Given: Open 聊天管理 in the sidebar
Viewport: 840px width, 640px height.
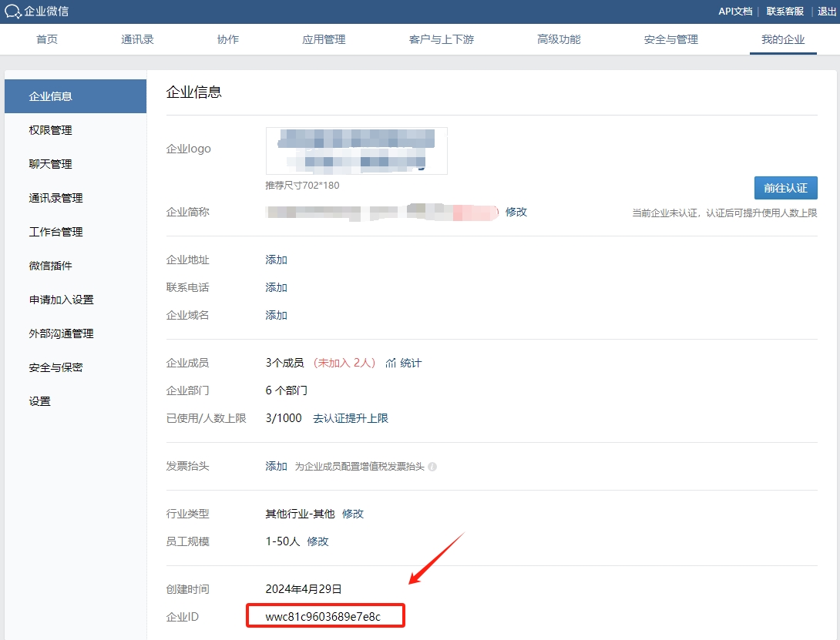Looking at the screenshot, I should click(51, 164).
